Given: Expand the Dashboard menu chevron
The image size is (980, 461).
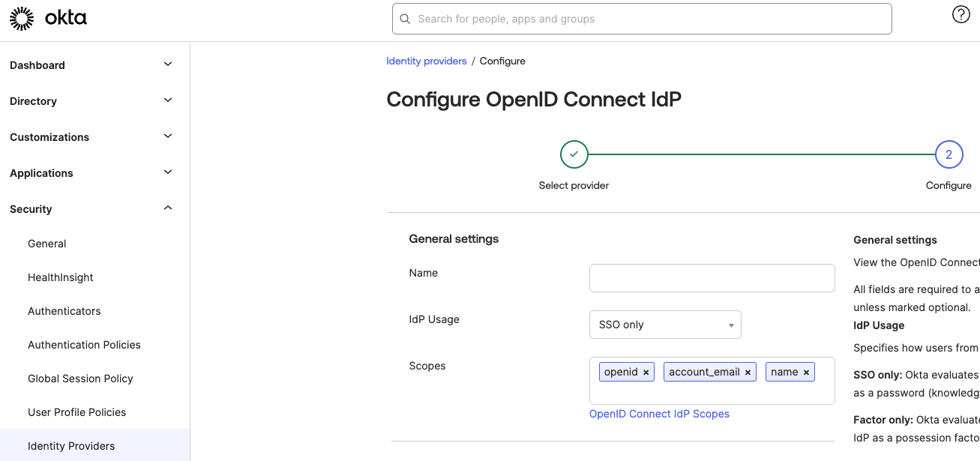Looking at the screenshot, I should [x=168, y=64].
